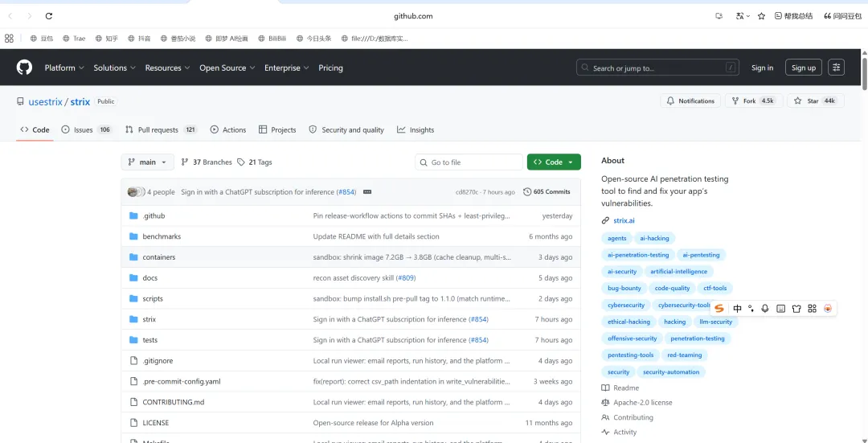Expand the main branch dropdown
Image resolution: width=868 pixels, height=443 pixels.
coord(147,162)
